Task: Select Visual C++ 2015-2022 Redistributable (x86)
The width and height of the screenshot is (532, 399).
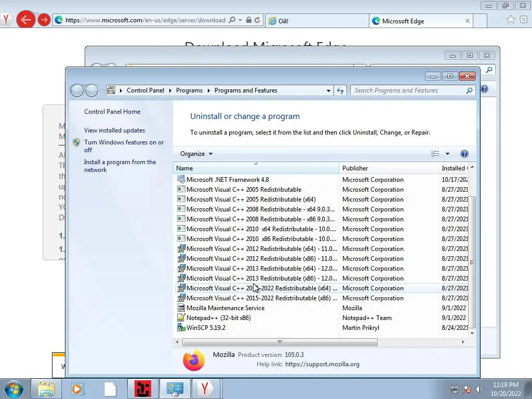Action: pyautogui.click(x=322, y=298)
